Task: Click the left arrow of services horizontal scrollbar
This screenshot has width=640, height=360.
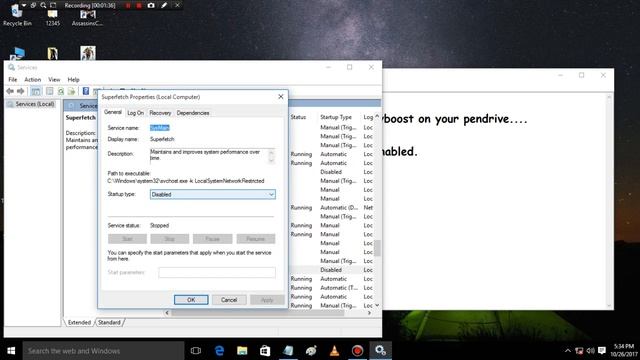Action: (167, 313)
